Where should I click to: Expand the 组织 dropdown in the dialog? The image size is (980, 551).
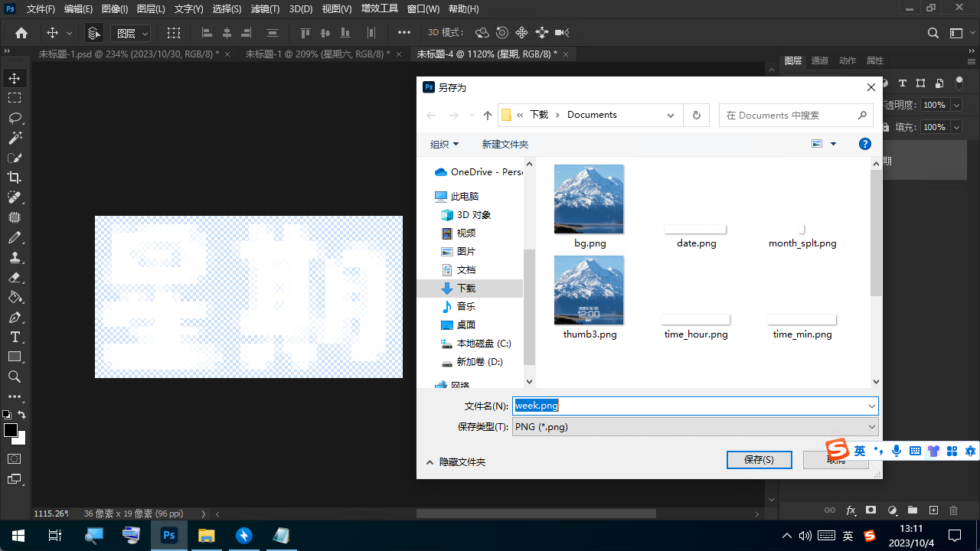click(444, 144)
